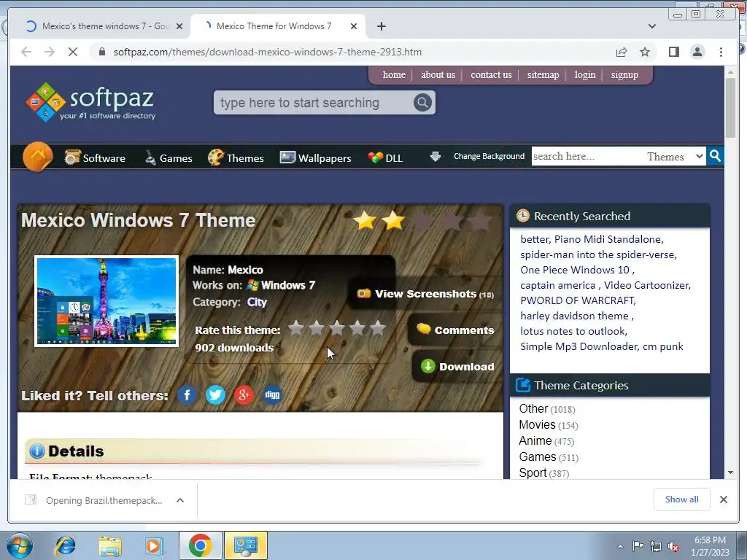
Task: Click about us link
Action: (x=438, y=75)
